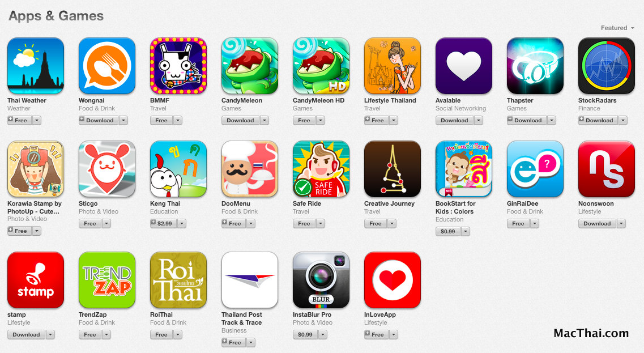Select the StockRadars app icon

pos(606,66)
